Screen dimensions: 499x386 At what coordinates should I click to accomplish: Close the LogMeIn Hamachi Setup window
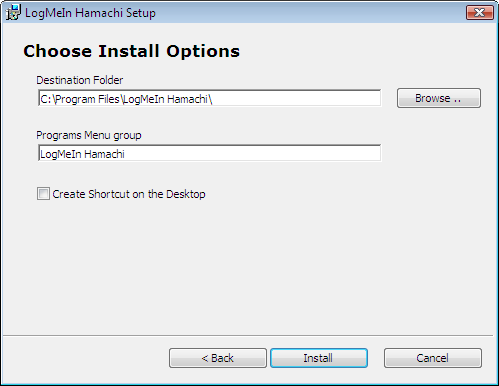tap(479, 13)
